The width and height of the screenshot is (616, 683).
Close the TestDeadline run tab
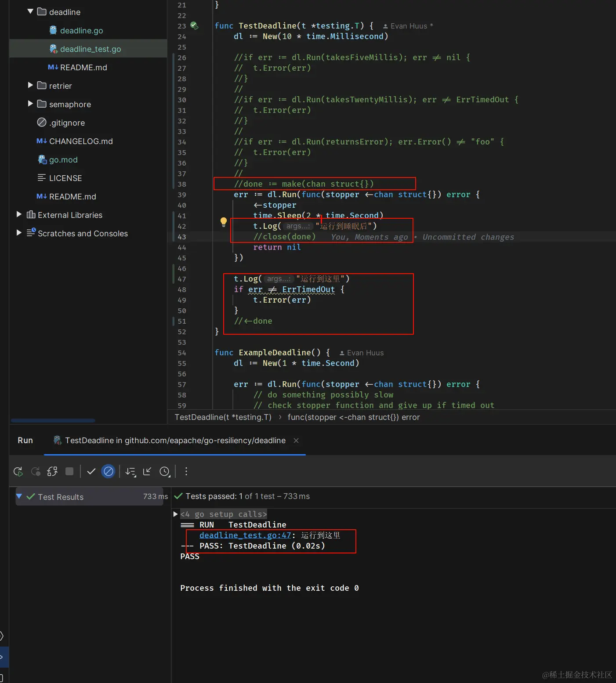[x=296, y=441]
